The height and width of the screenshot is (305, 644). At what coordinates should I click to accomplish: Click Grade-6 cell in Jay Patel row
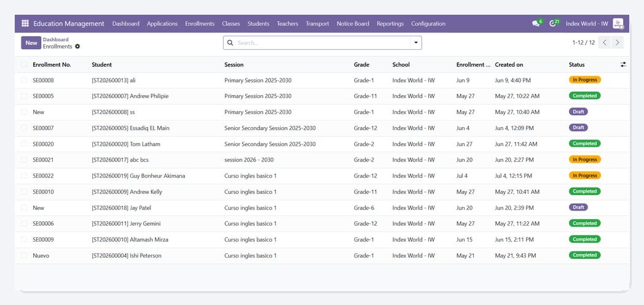point(364,208)
